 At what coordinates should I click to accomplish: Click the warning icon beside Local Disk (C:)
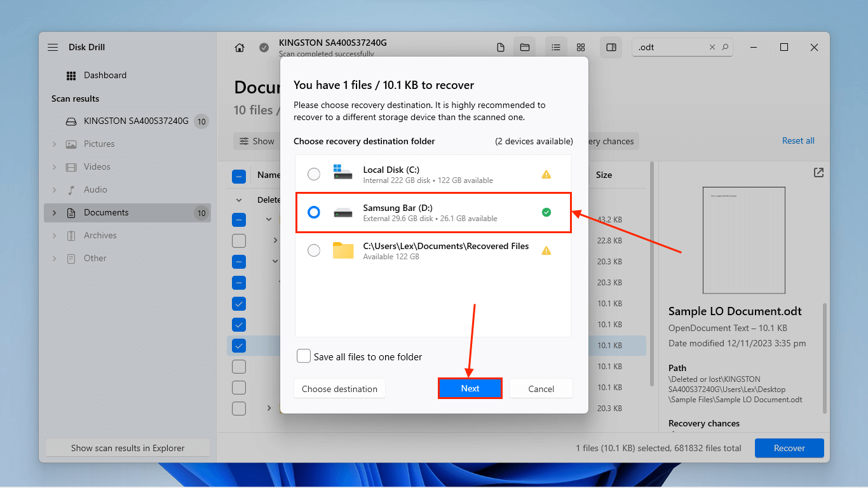click(546, 175)
